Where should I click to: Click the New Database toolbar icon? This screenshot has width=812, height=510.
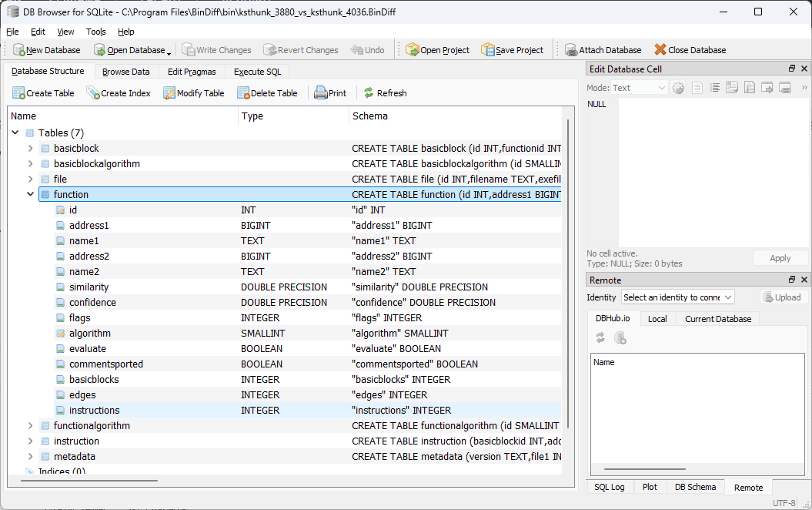click(x=19, y=50)
